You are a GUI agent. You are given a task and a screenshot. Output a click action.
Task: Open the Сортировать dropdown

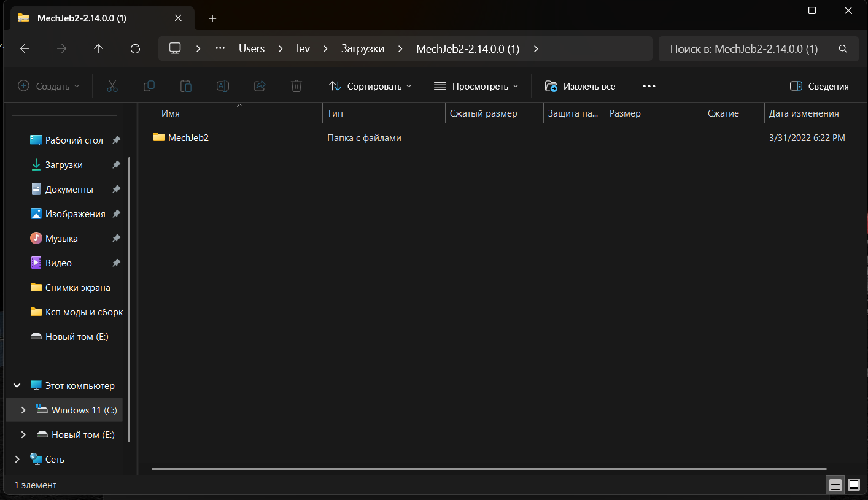click(370, 86)
